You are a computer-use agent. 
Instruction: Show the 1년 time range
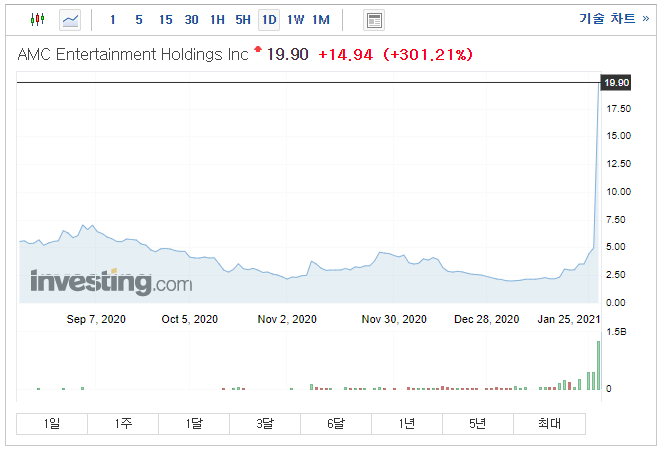click(407, 423)
